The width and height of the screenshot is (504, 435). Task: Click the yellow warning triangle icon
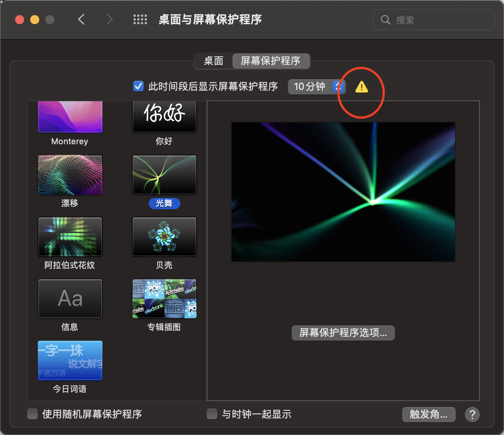[361, 87]
